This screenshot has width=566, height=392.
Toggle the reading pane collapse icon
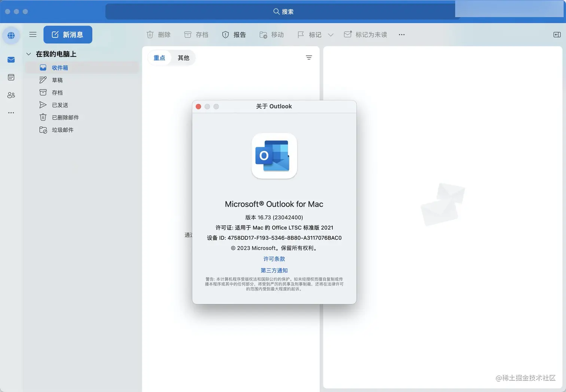pos(557,34)
